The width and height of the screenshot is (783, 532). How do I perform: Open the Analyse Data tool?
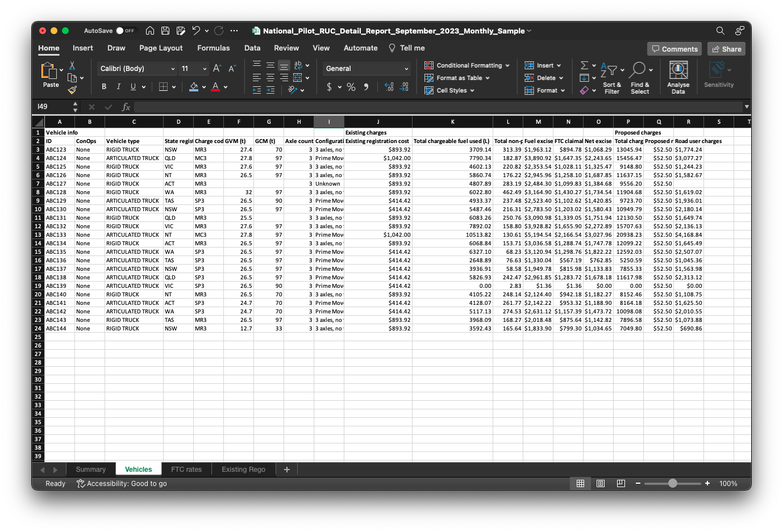(678, 77)
